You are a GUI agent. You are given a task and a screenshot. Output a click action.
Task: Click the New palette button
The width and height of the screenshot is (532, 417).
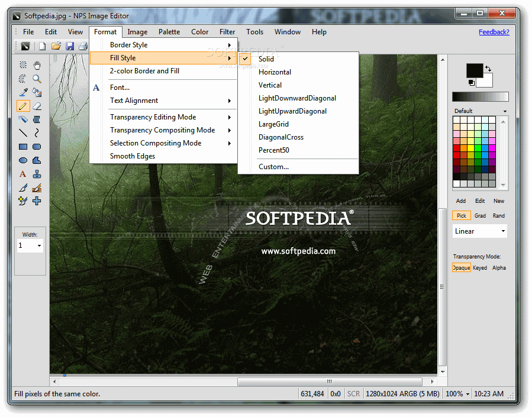[x=499, y=201]
